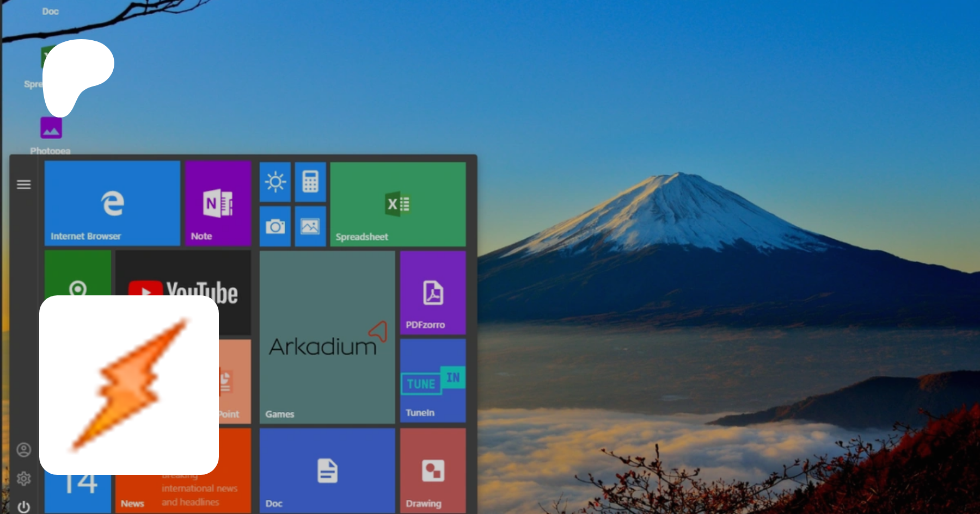Launch the TuneIn radio tile

433,381
